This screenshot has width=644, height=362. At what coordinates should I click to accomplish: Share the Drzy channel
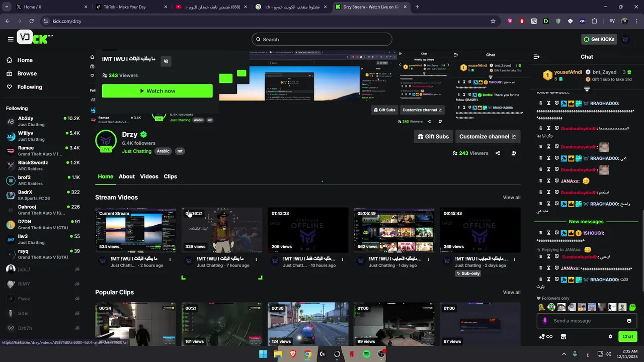498,153
